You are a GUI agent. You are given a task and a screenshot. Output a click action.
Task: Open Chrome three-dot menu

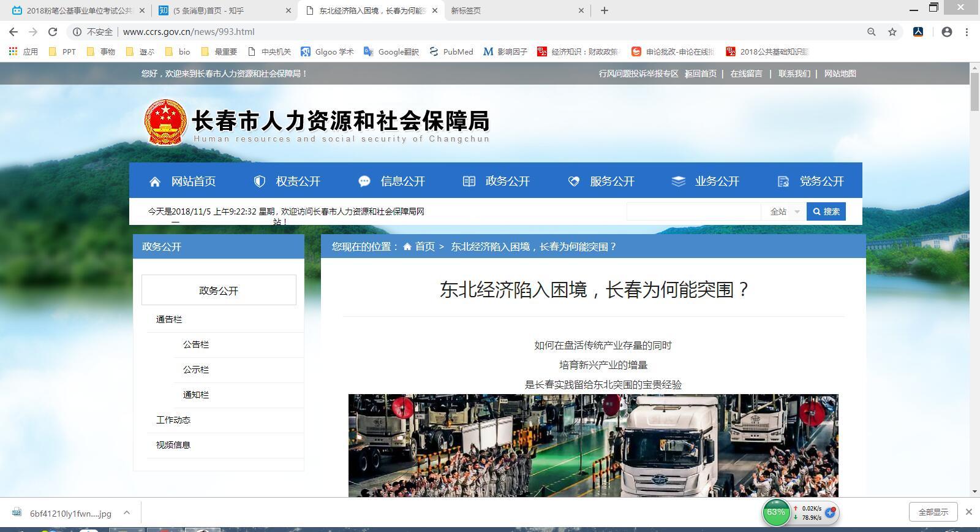pos(967,32)
